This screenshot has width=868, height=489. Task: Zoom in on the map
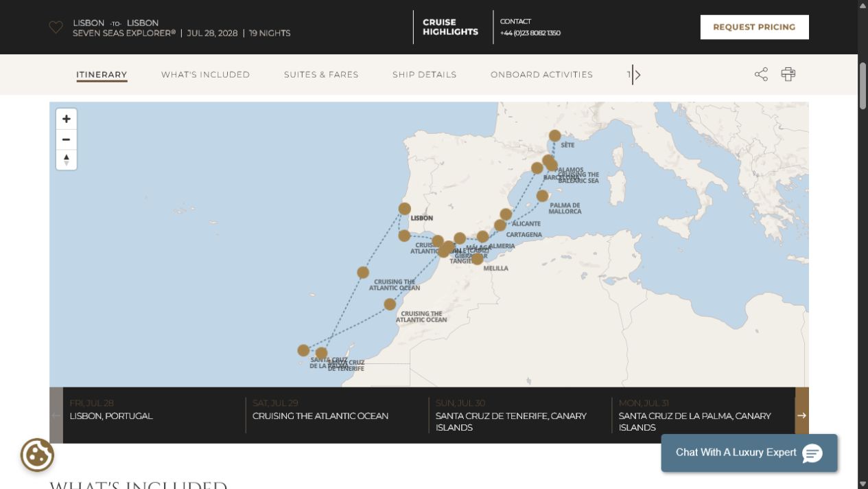click(66, 119)
